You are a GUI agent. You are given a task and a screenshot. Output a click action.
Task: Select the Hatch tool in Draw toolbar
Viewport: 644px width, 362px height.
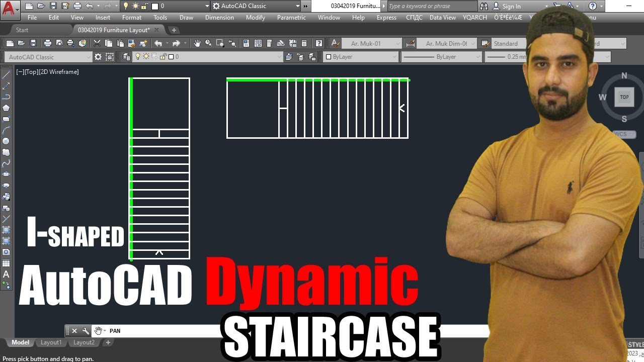tap(6, 230)
